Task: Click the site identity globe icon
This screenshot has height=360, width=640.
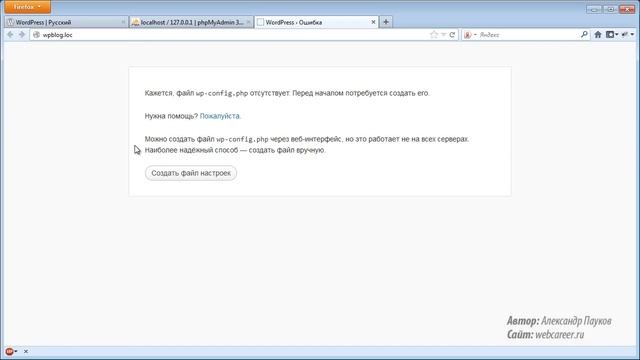Action: 36,35
